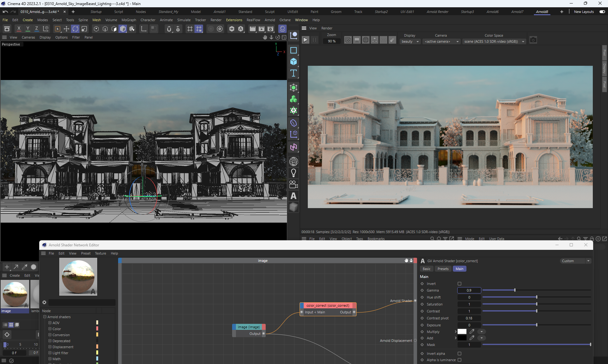
Task: Enable the Invert checkbox
Action: (x=459, y=284)
